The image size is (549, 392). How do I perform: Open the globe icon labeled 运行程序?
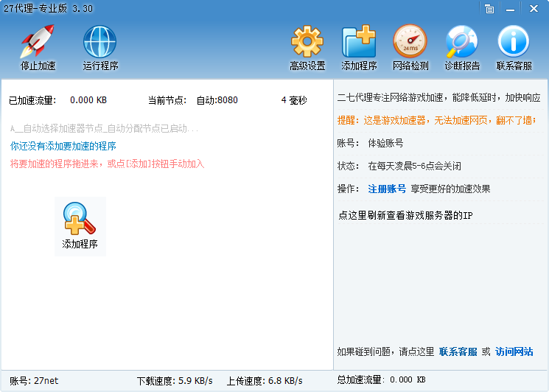pos(100,42)
